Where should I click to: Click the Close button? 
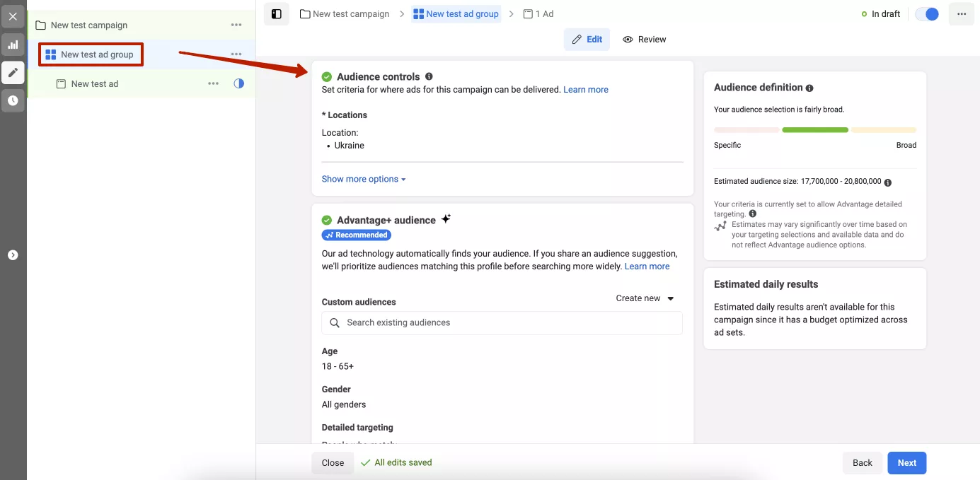pyautogui.click(x=333, y=463)
